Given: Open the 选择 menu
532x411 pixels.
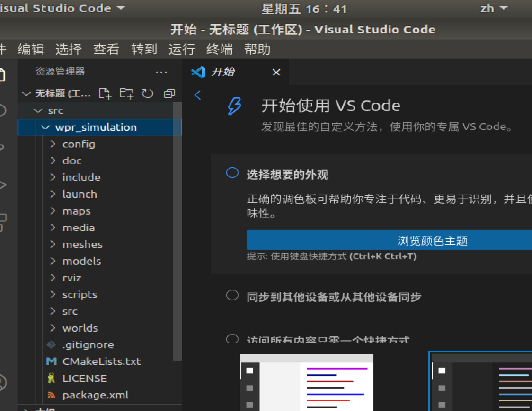Looking at the screenshot, I should point(69,49).
